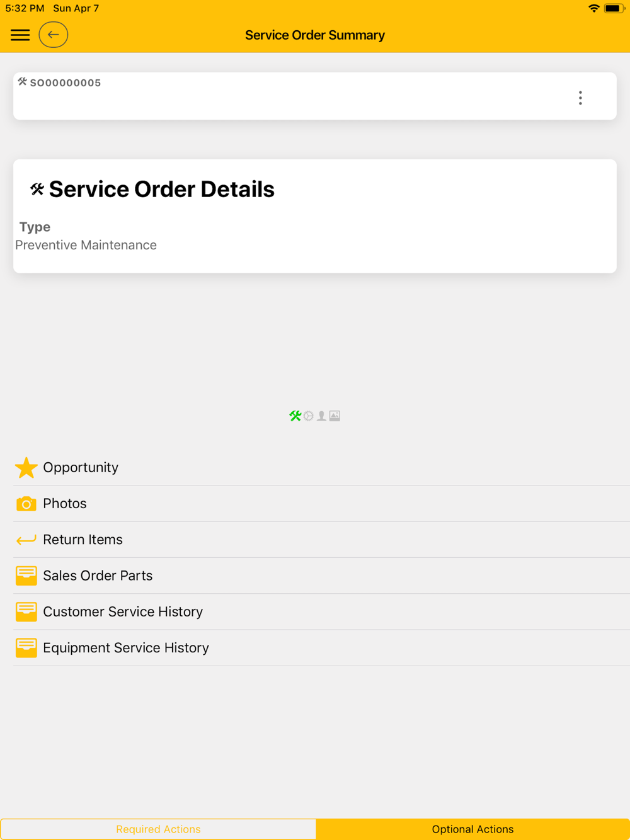The height and width of the screenshot is (840, 630).
Task: Switch to the image page indicator
Action: coord(335,416)
